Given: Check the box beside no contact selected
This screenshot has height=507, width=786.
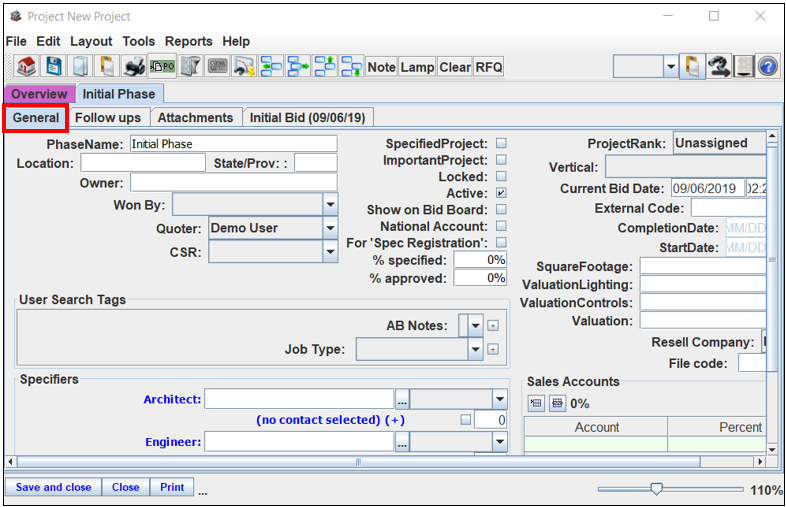Looking at the screenshot, I should (x=466, y=420).
